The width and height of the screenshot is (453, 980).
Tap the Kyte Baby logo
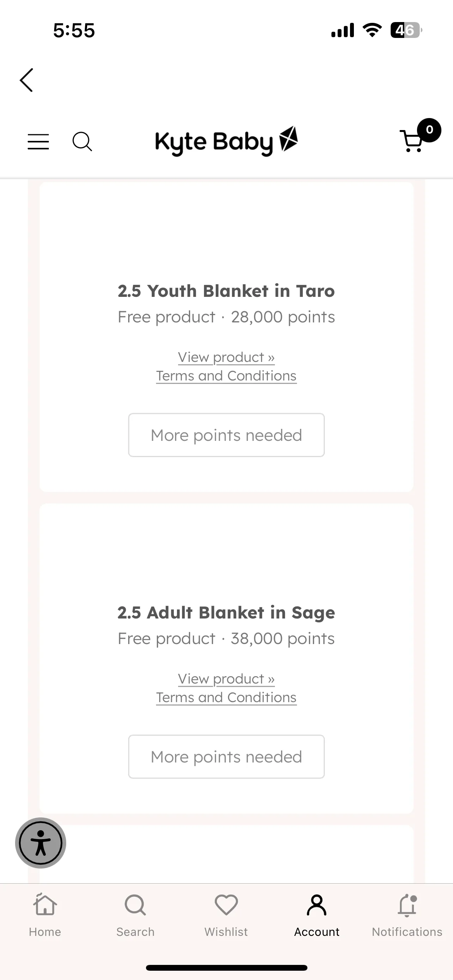pyautogui.click(x=226, y=141)
